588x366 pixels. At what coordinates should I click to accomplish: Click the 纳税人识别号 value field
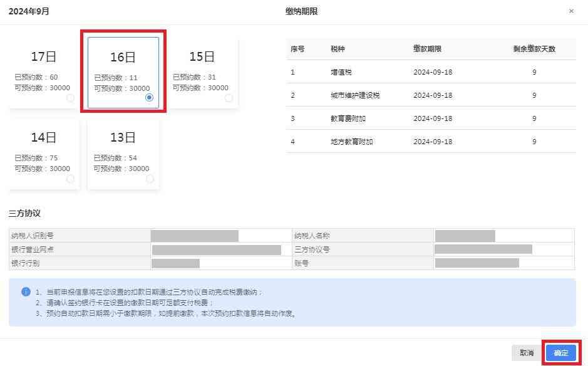coord(195,236)
